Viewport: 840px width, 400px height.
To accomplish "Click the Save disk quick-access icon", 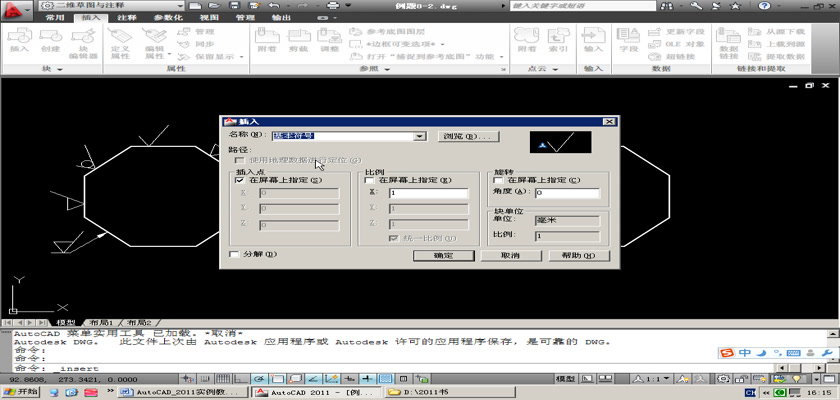I will coord(234,5).
